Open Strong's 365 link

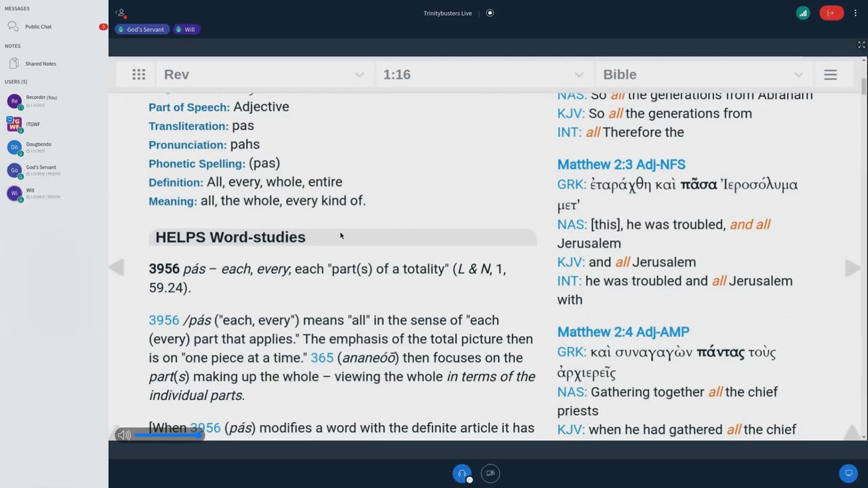tap(322, 358)
